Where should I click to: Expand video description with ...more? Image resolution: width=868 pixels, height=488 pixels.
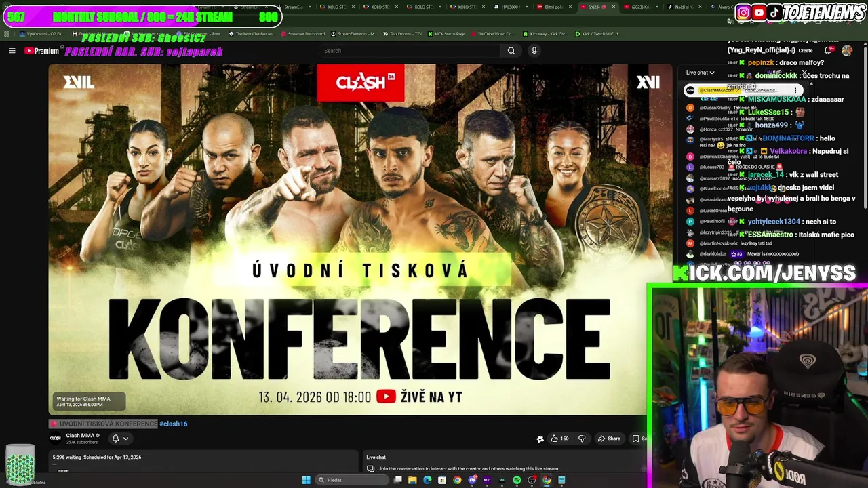coord(63,470)
